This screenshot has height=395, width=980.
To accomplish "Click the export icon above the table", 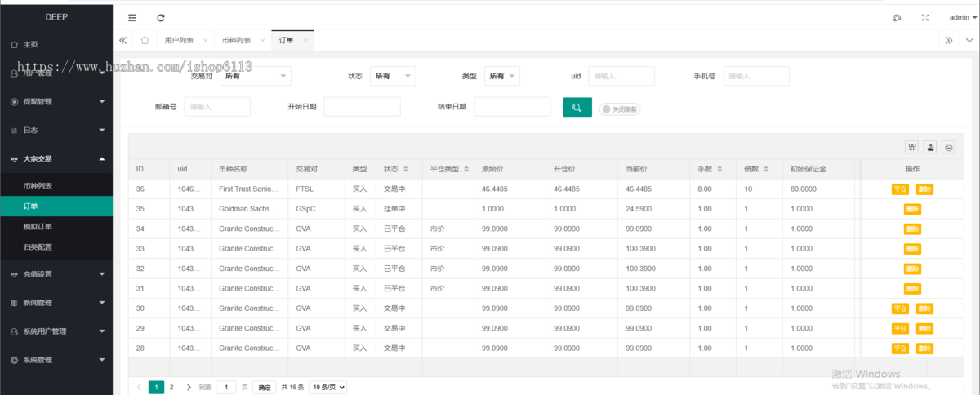I will [930, 147].
